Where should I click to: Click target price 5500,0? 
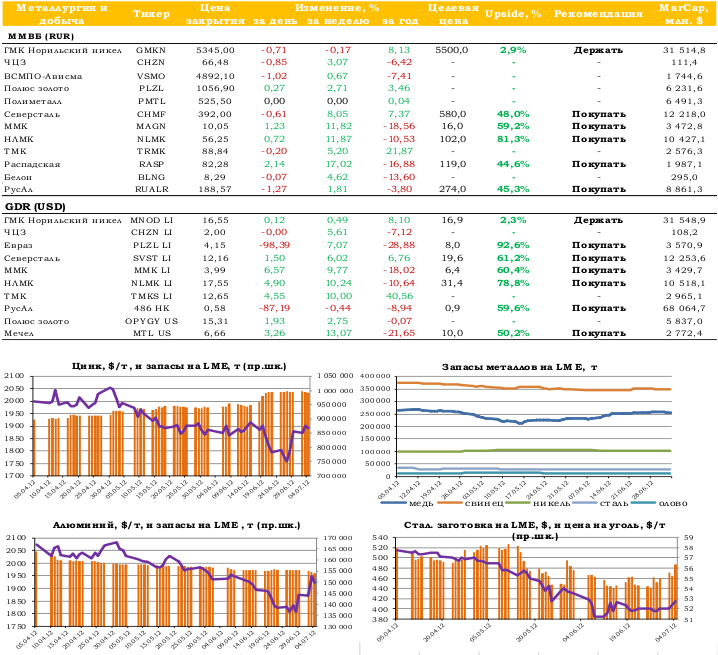pyautogui.click(x=451, y=50)
